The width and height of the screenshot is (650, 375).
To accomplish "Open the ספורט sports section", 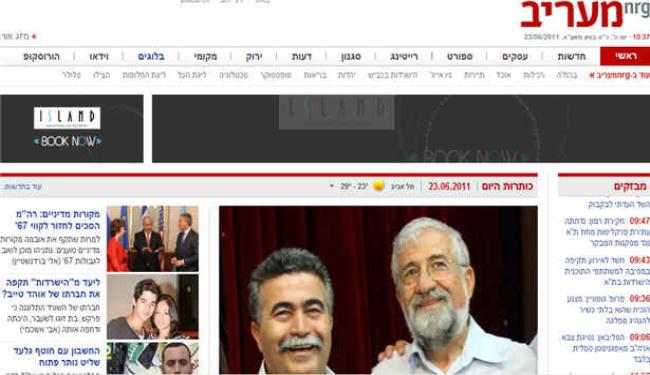I will pos(460,56).
